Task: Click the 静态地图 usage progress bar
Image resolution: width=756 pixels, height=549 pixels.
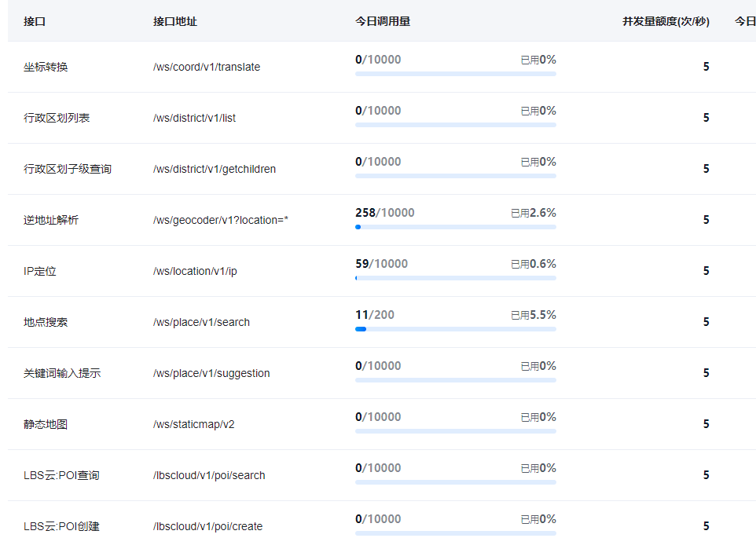Action: (x=456, y=431)
